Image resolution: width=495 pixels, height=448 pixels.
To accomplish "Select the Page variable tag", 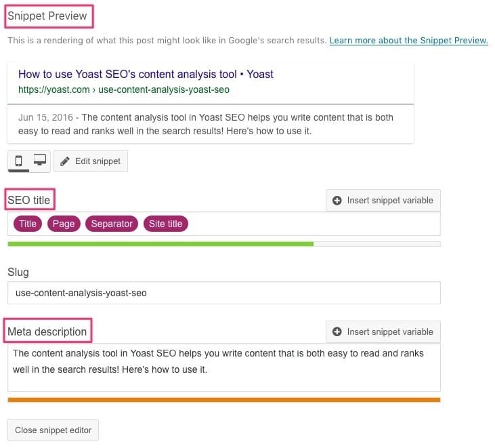I will 64,224.
